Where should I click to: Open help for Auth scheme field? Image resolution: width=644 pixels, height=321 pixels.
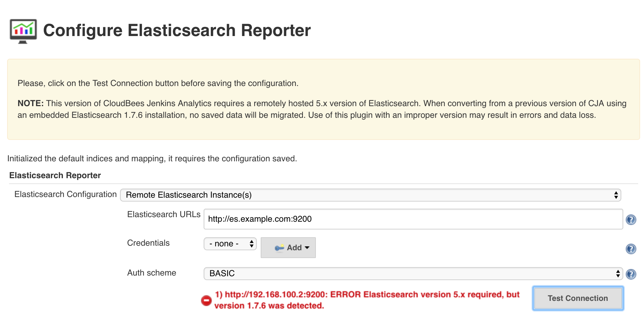click(x=631, y=274)
